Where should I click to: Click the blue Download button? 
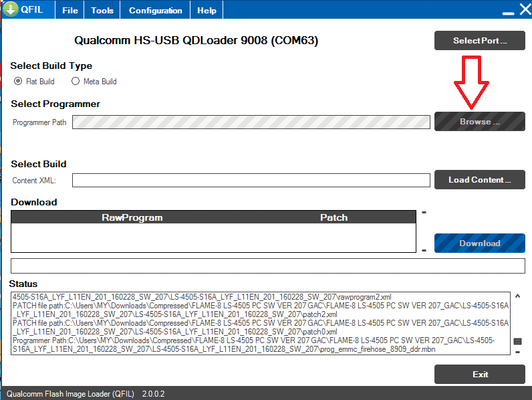coord(480,243)
